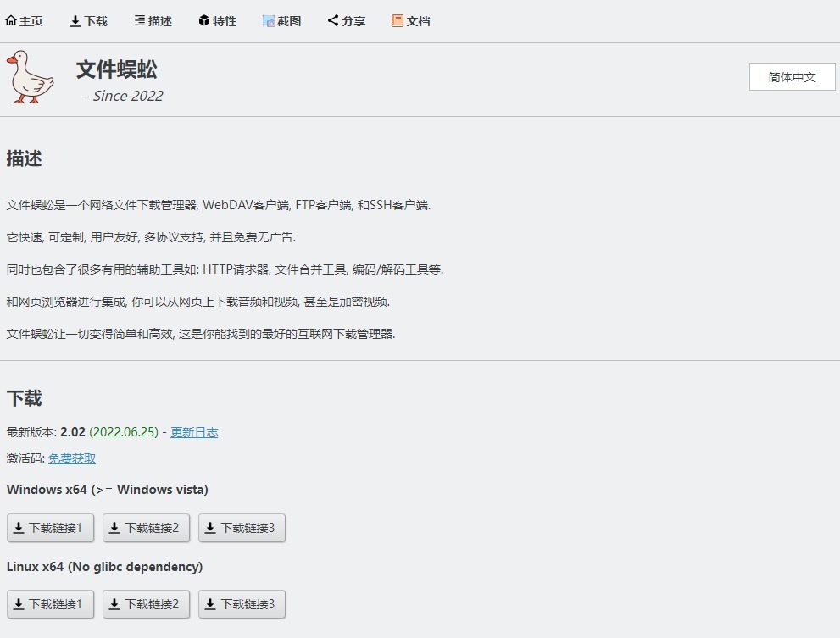Download Windows x64 via 下载链接3
The width and height of the screenshot is (840, 638).
click(x=242, y=528)
